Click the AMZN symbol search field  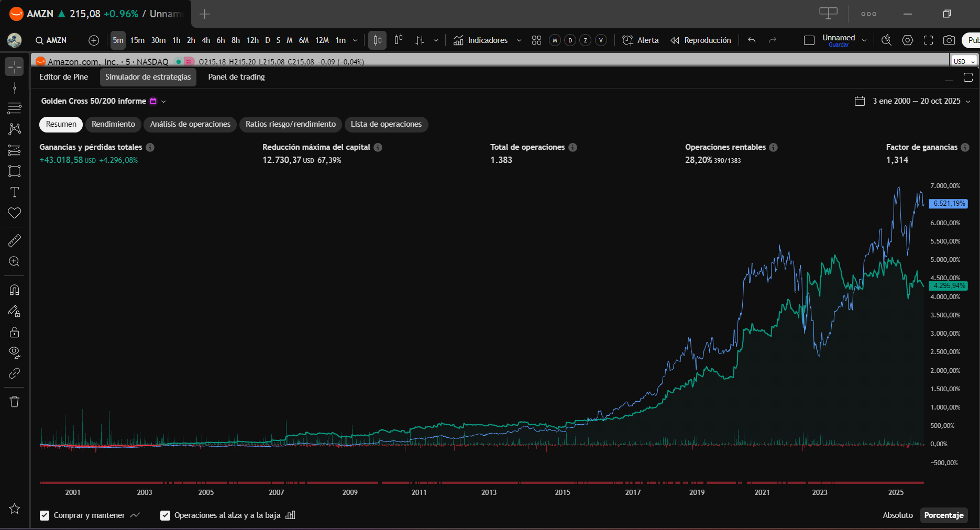pos(51,40)
